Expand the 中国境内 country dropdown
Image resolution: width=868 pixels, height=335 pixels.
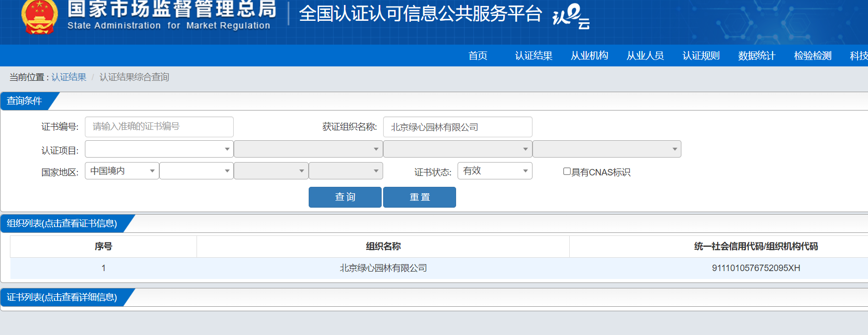(x=122, y=171)
